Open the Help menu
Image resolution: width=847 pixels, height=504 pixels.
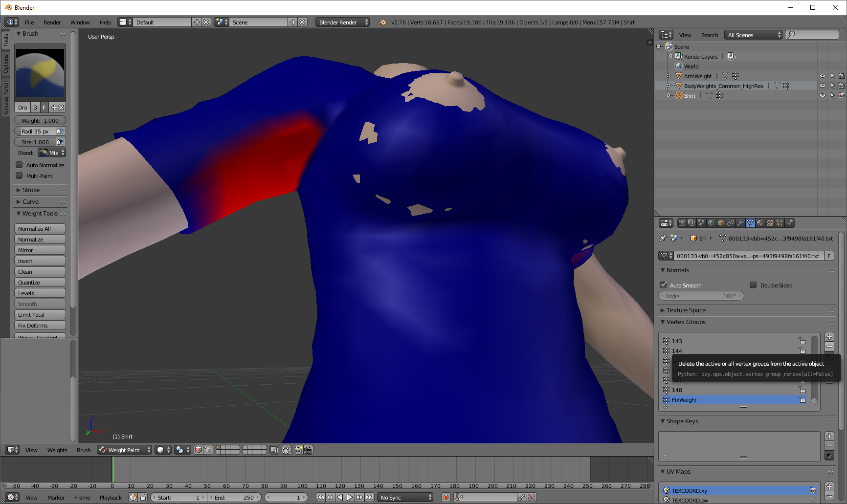click(x=105, y=22)
